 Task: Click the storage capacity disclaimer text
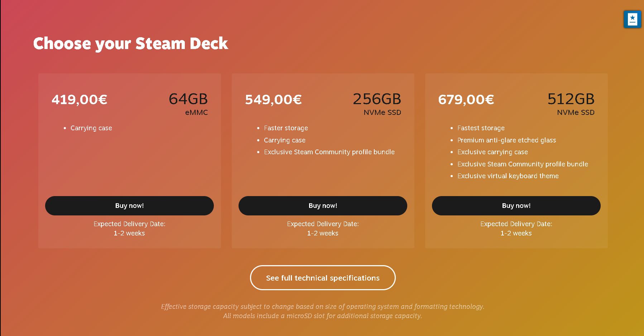click(x=322, y=311)
